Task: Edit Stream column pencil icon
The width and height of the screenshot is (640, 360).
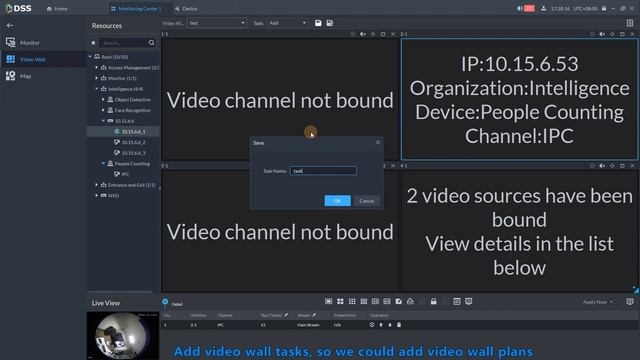Action: point(314,315)
